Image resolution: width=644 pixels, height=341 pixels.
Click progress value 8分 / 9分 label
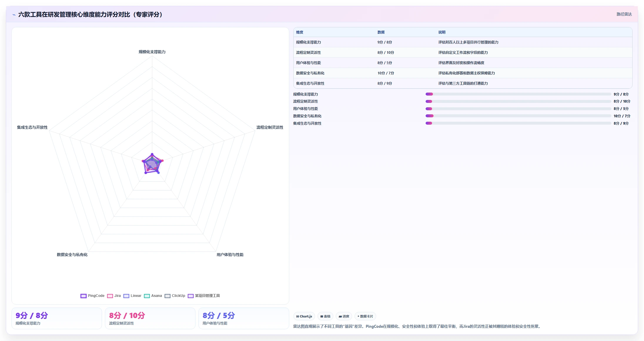point(621,123)
